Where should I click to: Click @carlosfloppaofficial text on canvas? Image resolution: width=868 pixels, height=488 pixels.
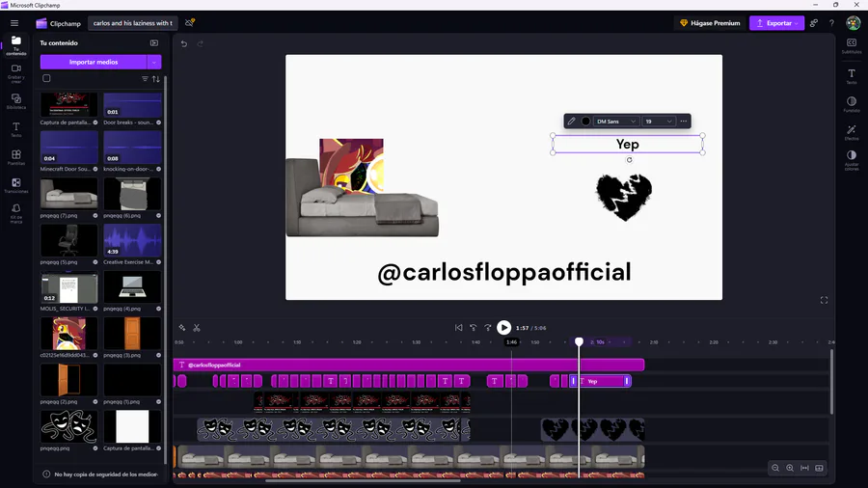503,272
